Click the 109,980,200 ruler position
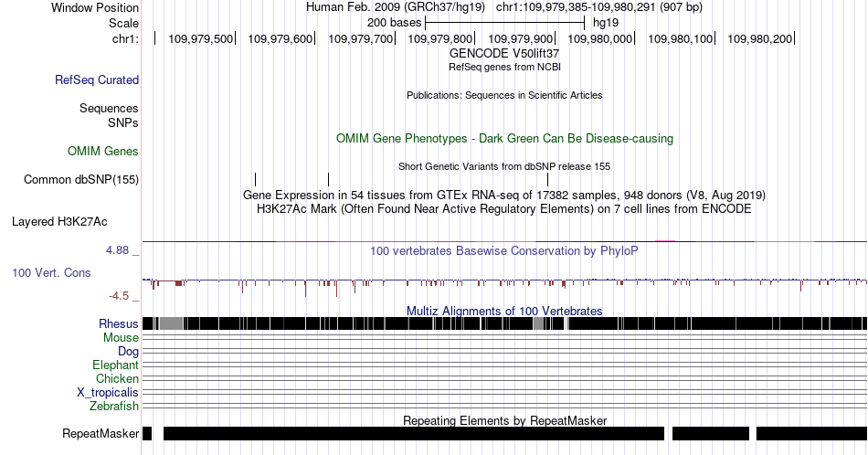Screen dimensions: 868x455 [x=759, y=38]
